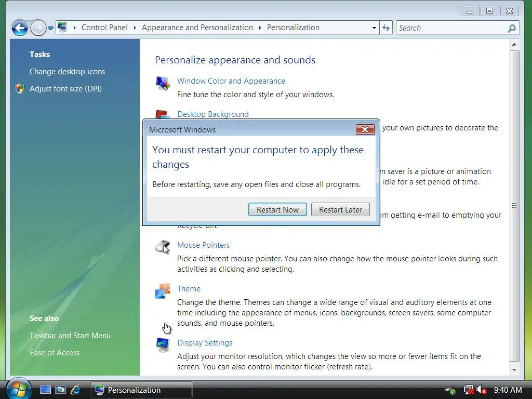The image size is (532, 399).
Task: Click the Refresh button beside address bar
Action: (x=386, y=28)
